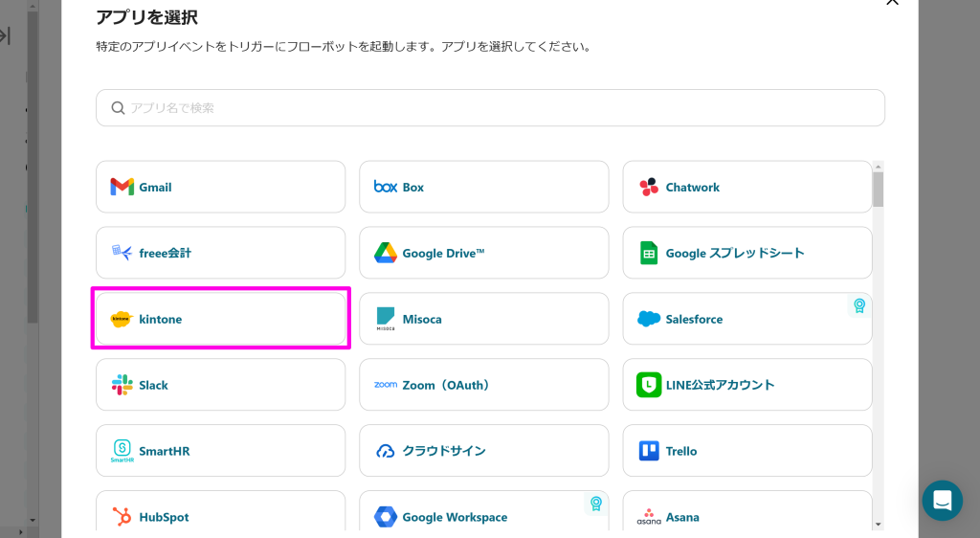The image size is (980, 538).
Task: Click the app list scroll-down arrow
Action: (x=879, y=525)
